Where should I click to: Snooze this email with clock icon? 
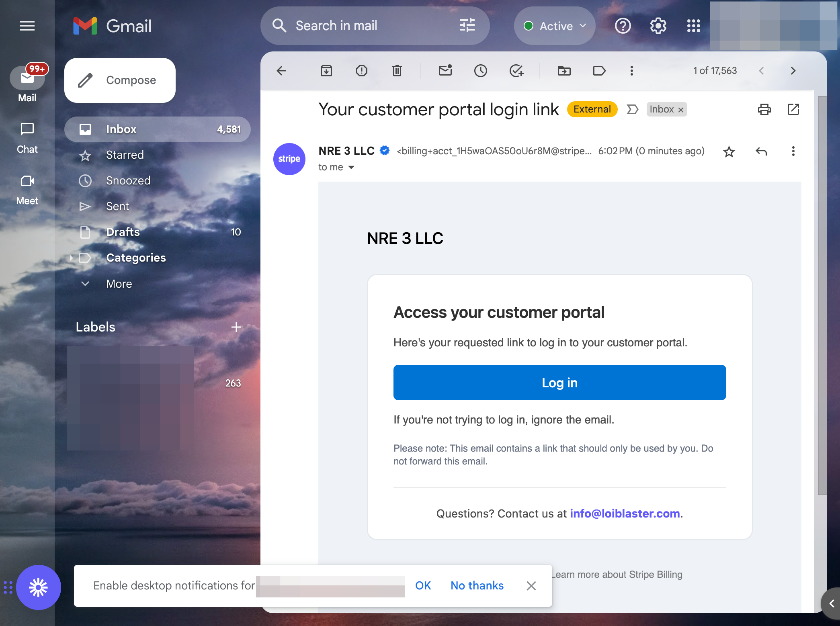click(481, 71)
